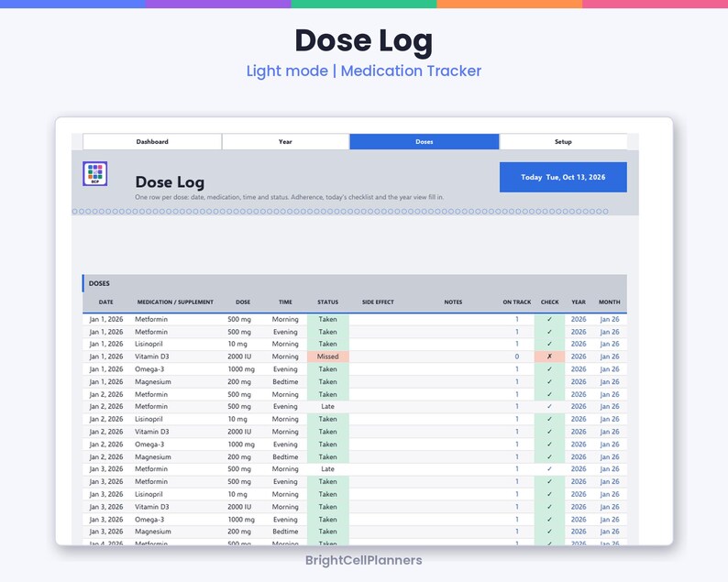
Task: Click check mark in Jan 2 Late Metformin row
Action: point(550,407)
